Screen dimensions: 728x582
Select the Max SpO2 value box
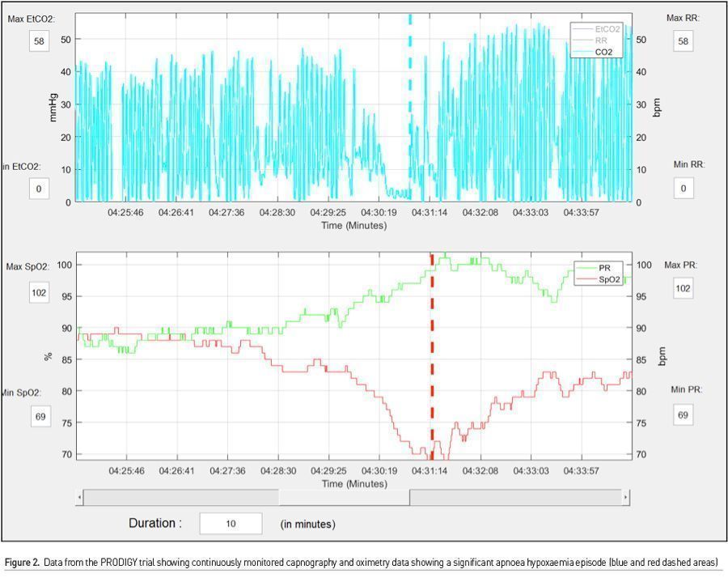click(x=39, y=292)
